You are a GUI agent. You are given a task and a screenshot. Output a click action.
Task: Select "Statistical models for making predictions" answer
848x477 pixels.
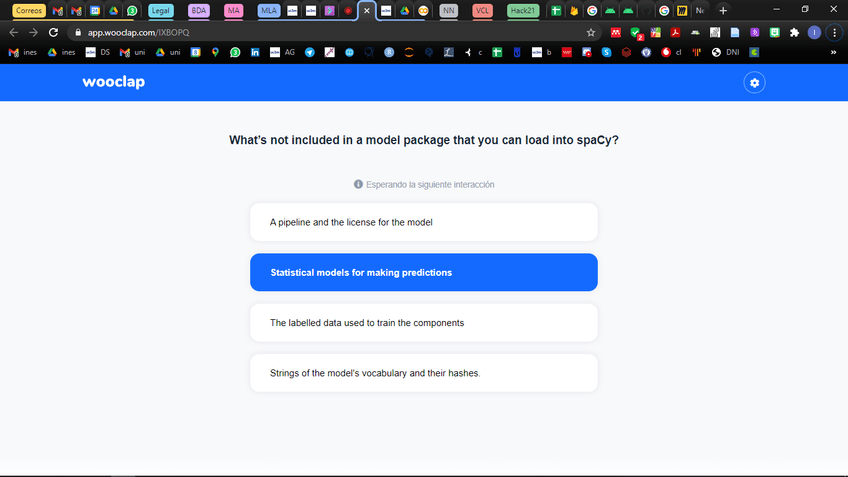[423, 272]
